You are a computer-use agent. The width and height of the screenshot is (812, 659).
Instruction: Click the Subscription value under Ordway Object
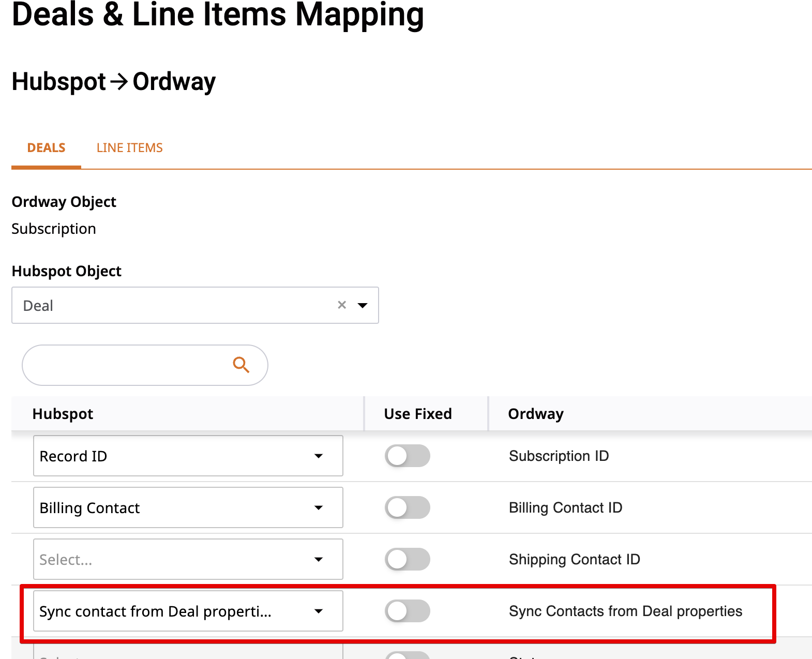coord(54,229)
